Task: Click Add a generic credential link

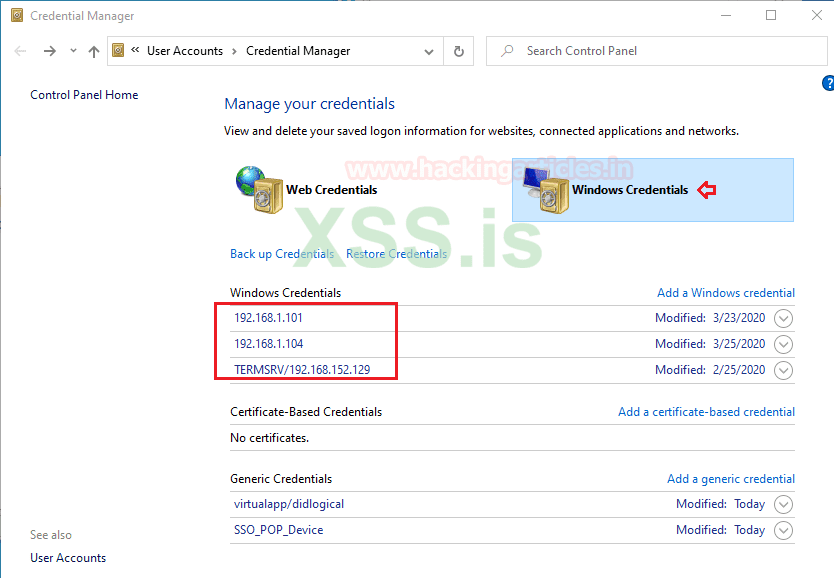Action: [x=731, y=479]
